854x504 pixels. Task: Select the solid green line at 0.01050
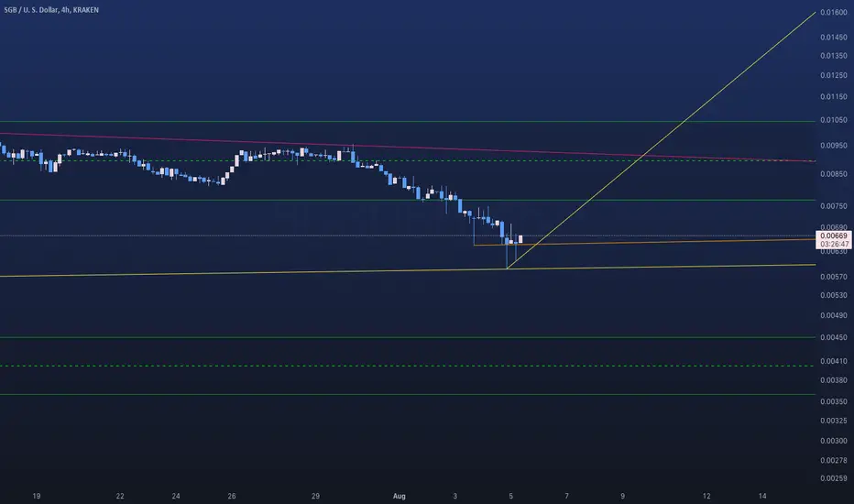coord(409,122)
